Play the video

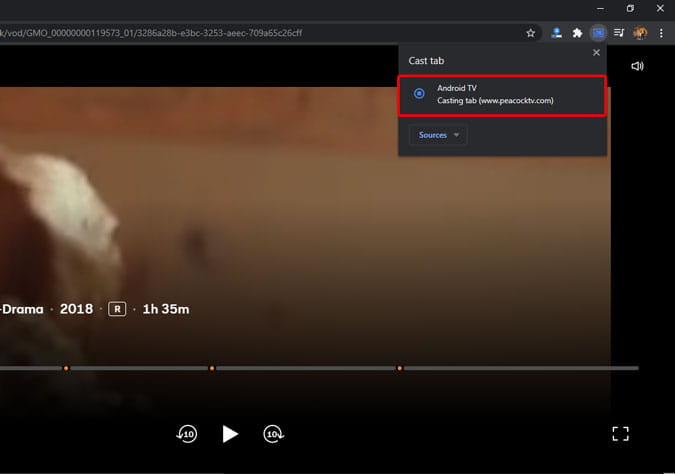coord(230,434)
